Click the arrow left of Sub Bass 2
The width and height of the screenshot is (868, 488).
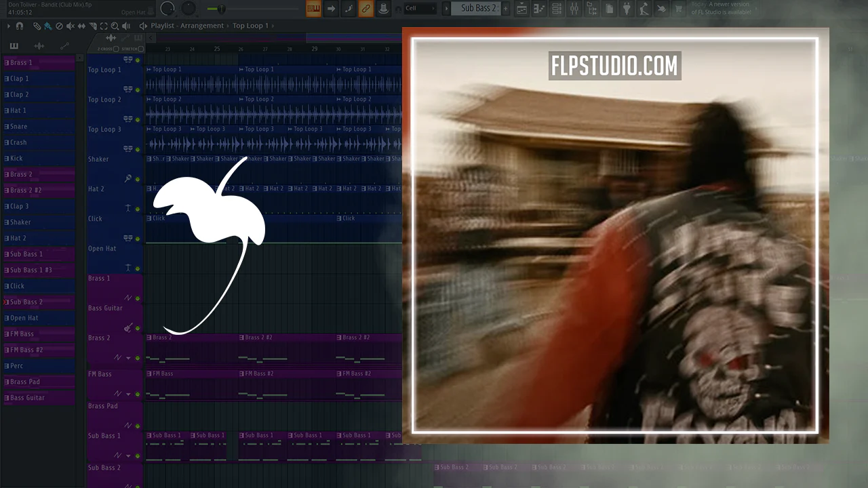(446, 9)
